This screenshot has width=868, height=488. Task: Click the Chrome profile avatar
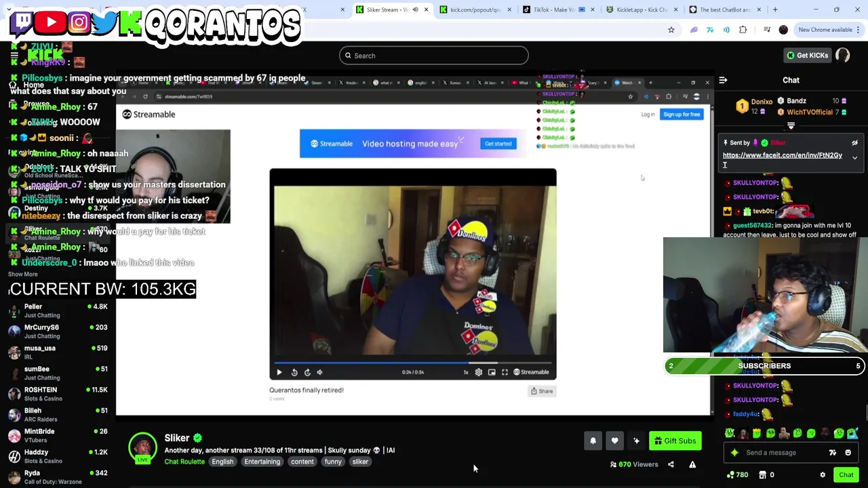pos(784,30)
